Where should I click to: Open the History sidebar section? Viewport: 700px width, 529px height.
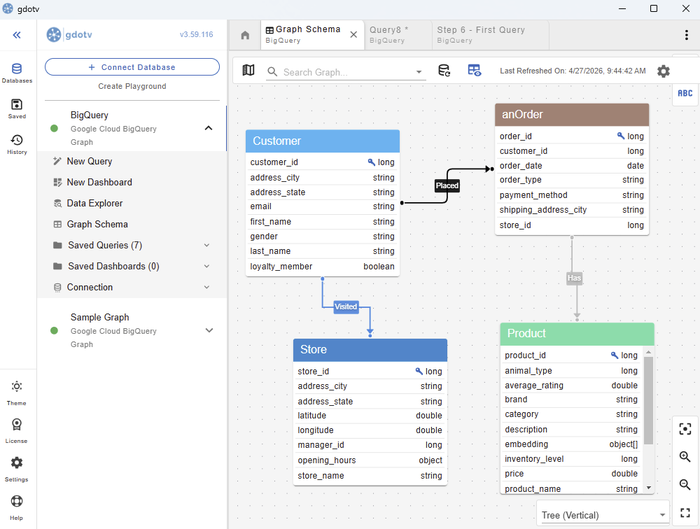[17, 144]
